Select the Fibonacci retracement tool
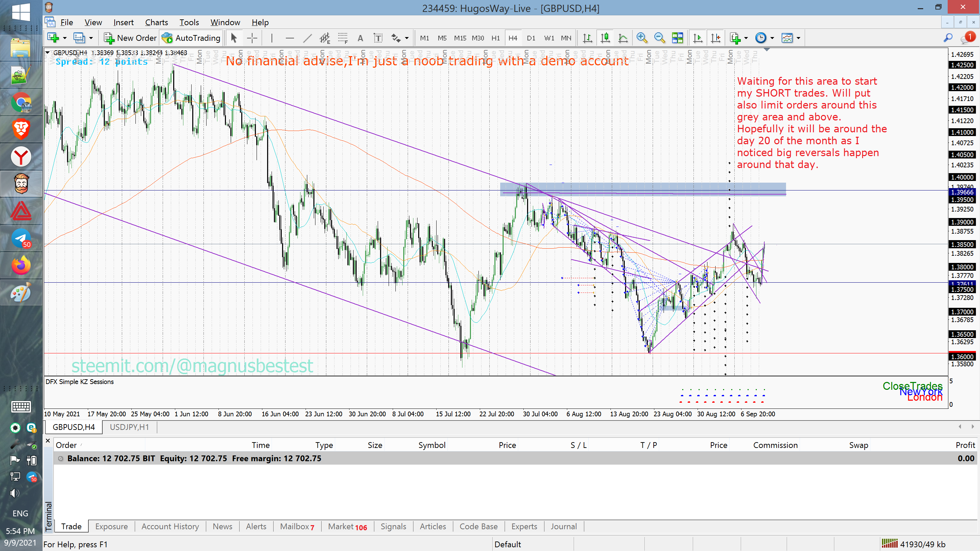The height and width of the screenshot is (551, 980). (x=343, y=38)
